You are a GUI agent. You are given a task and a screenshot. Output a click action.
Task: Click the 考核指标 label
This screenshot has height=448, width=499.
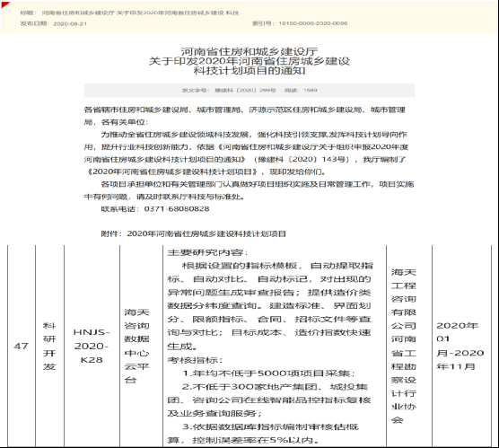[x=196, y=360]
